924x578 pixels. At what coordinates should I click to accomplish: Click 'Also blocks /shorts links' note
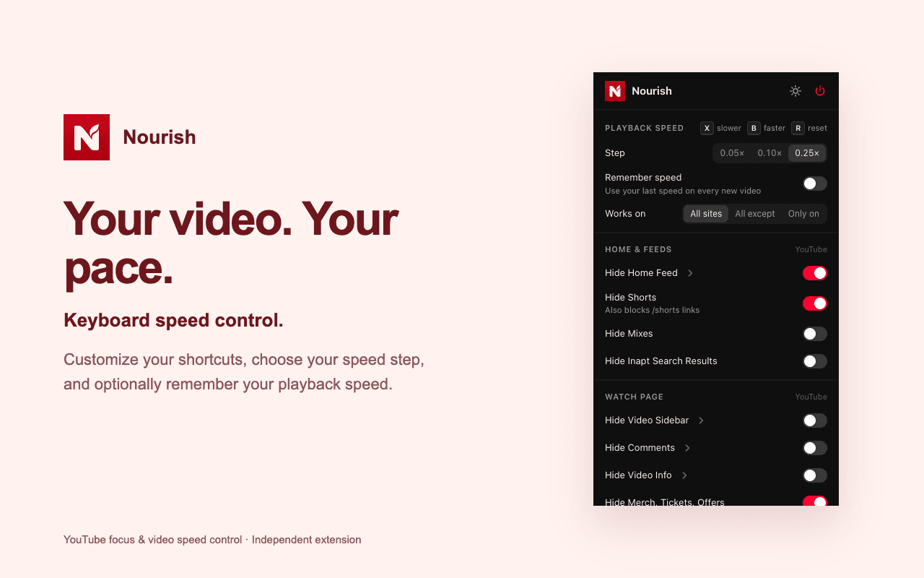[652, 310]
